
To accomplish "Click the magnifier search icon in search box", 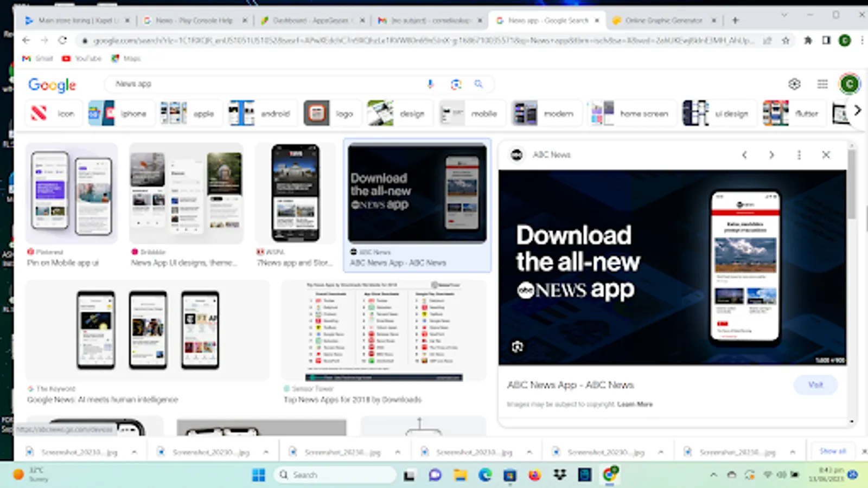I will tap(478, 84).
